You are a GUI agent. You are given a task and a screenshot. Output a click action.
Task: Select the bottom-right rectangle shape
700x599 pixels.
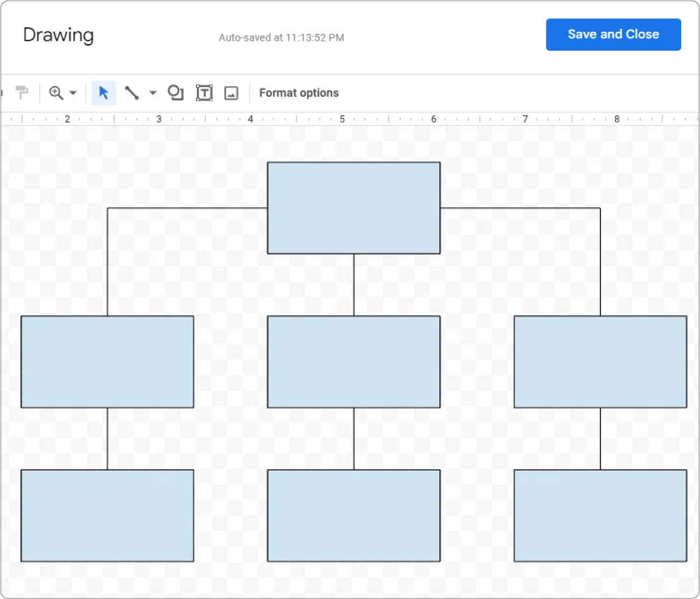[600, 516]
